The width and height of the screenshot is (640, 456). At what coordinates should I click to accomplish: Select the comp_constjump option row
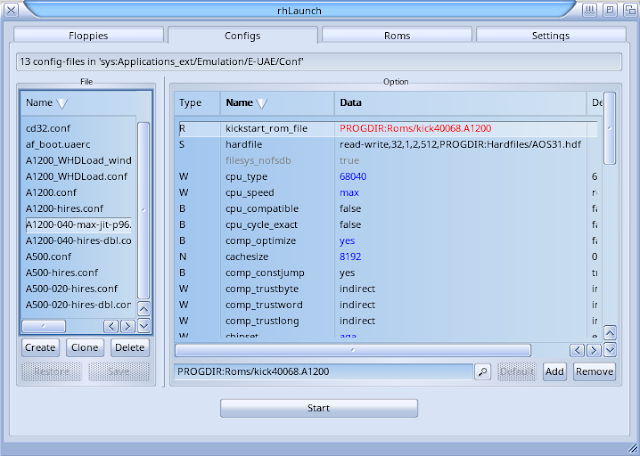(x=388, y=272)
